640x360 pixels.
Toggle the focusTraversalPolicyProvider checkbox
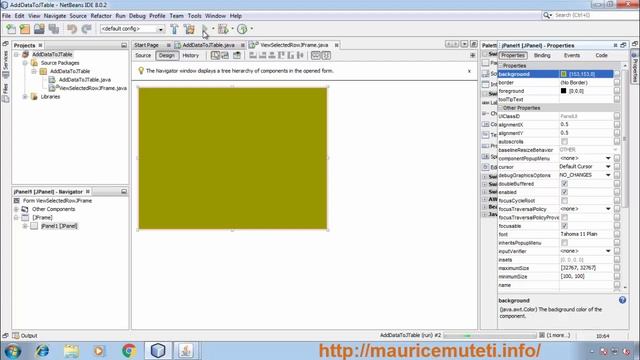coord(564,218)
